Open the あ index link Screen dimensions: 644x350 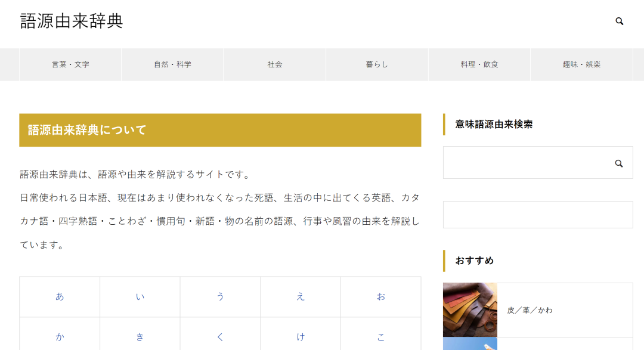[x=60, y=296]
